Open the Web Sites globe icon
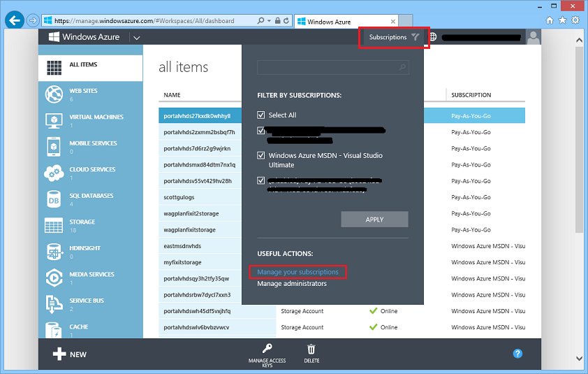Image resolution: width=588 pixels, height=374 pixels. pyautogui.click(x=54, y=94)
